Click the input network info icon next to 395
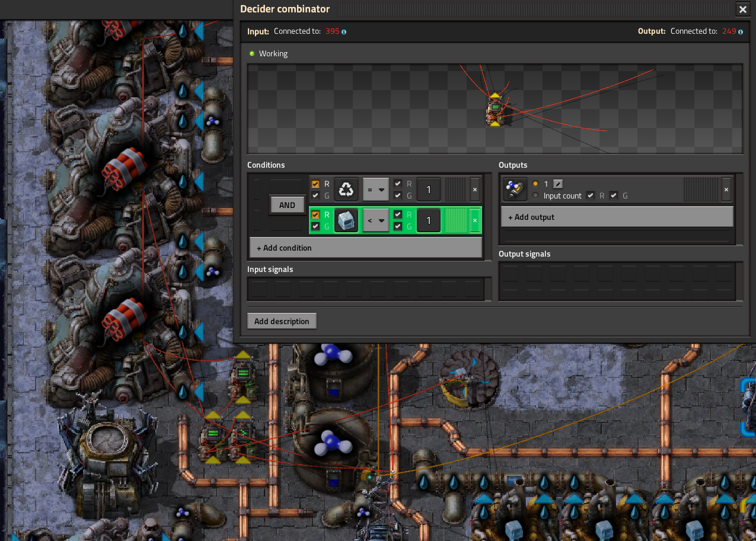Image resolution: width=756 pixels, height=541 pixels. (x=344, y=31)
